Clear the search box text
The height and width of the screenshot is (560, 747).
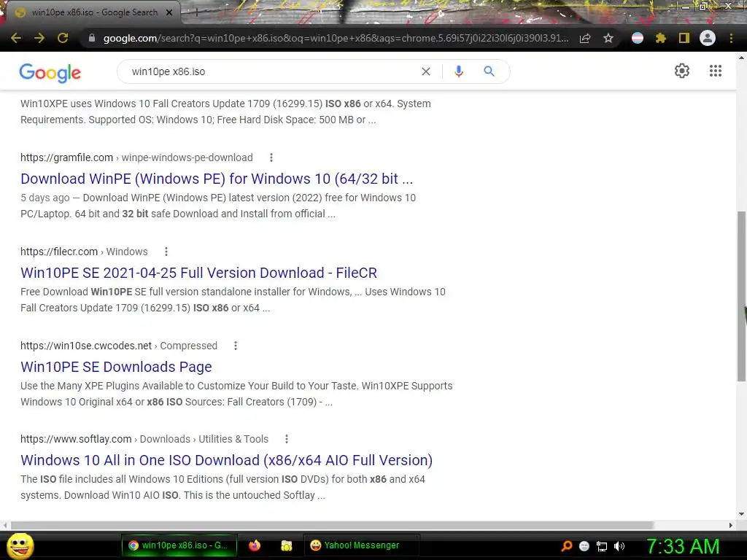coord(426,71)
